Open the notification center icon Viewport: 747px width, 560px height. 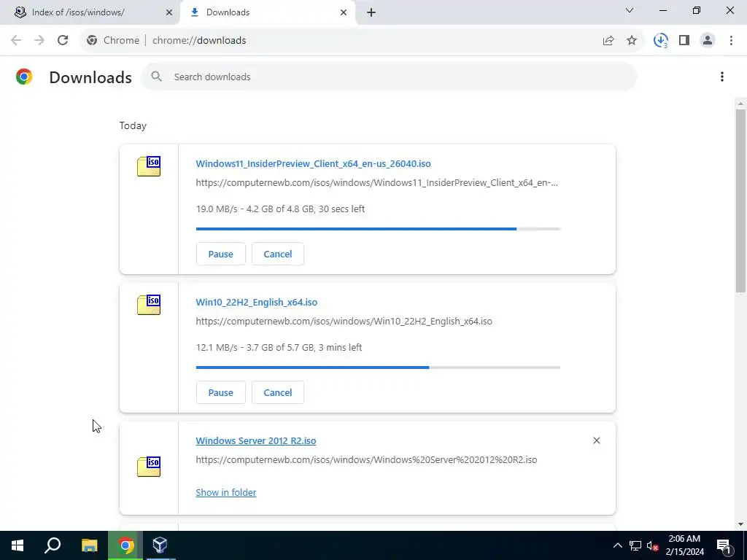click(x=724, y=545)
